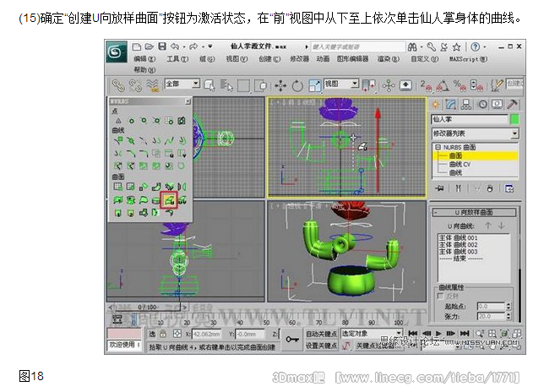Collapse the U 向放样曲面 rollout header

tap(474, 212)
